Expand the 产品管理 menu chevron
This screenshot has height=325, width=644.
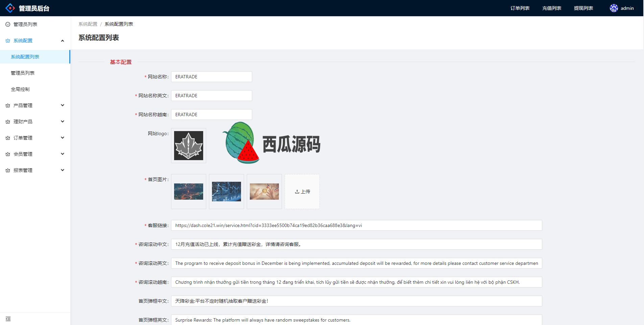click(63, 105)
